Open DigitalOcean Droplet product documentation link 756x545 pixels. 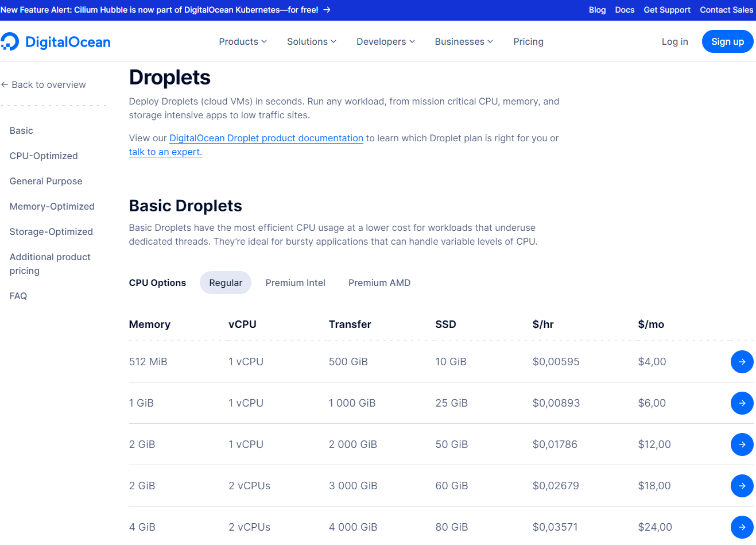tap(266, 138)
